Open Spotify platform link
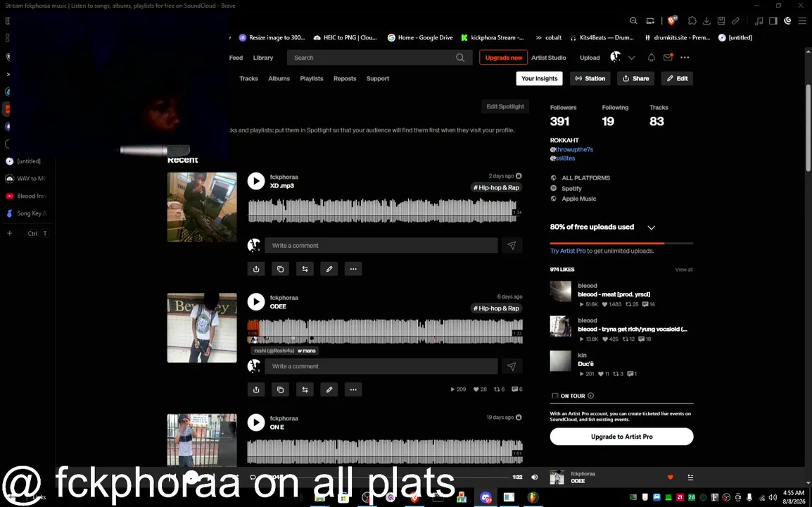The width and height of the screenshot is (812, 507). pyautogui.click(x=572, y=189)
